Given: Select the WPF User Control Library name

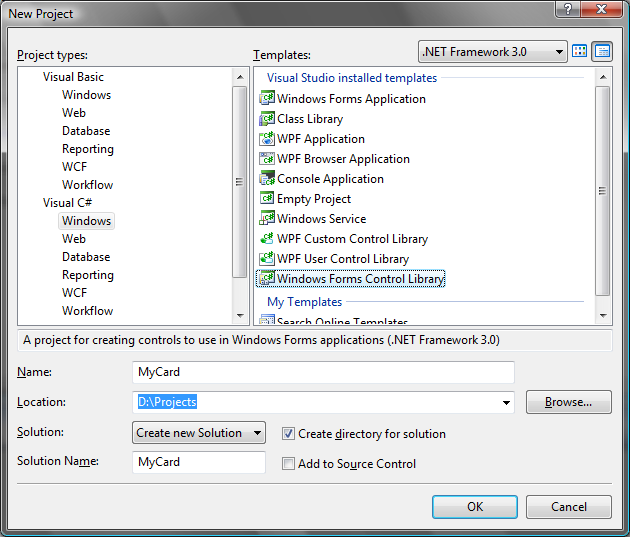Looking at the screenshot, I should point(343,259).
